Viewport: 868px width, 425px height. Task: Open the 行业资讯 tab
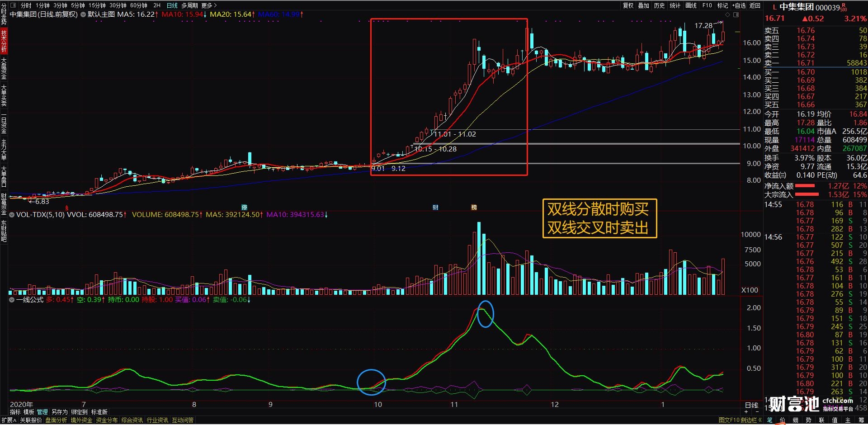point(157,420)
